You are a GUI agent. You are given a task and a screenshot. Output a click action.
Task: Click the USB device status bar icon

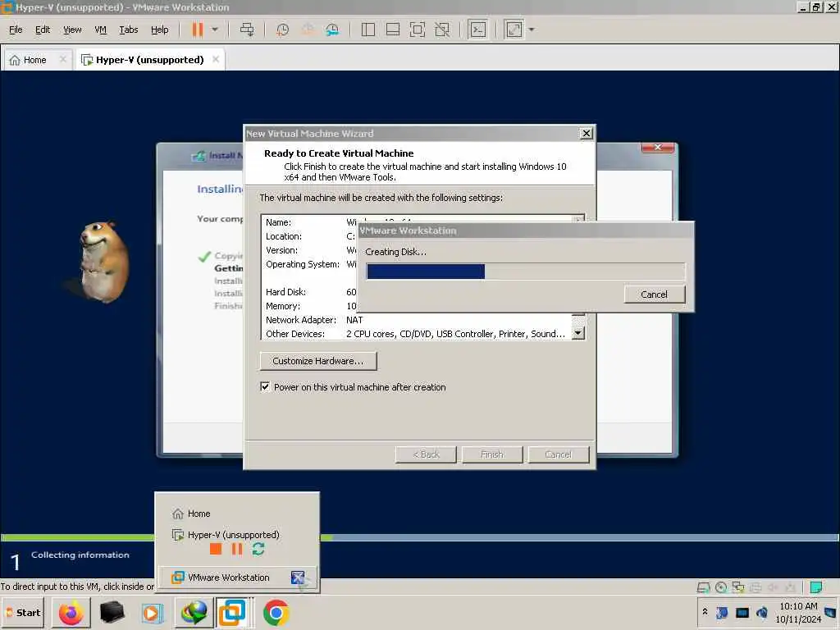pyautogui.click(x=790, y=587)
